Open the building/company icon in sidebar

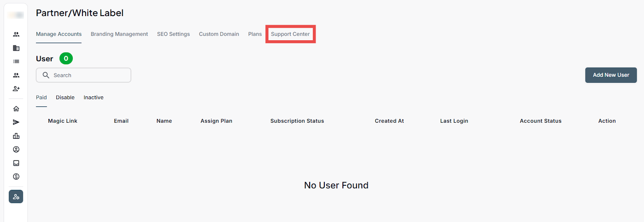coord(16,48)
